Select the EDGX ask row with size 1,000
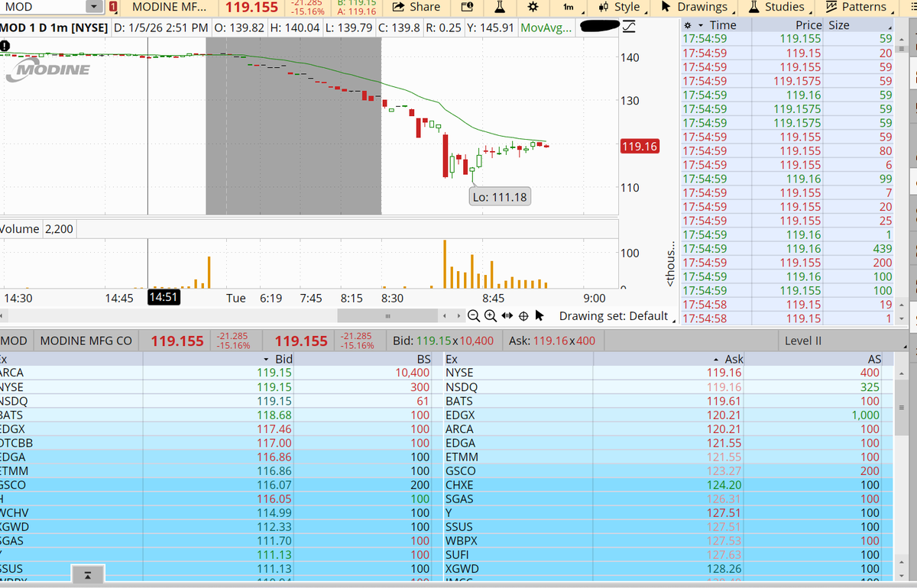The width and height of the screenshot is (917, 588). (663, 415)
